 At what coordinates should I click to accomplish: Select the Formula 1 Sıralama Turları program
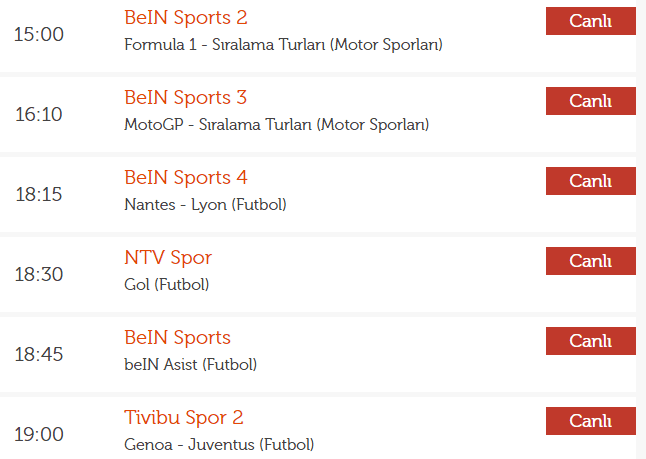pyautogui.click(x=283, y=44)
